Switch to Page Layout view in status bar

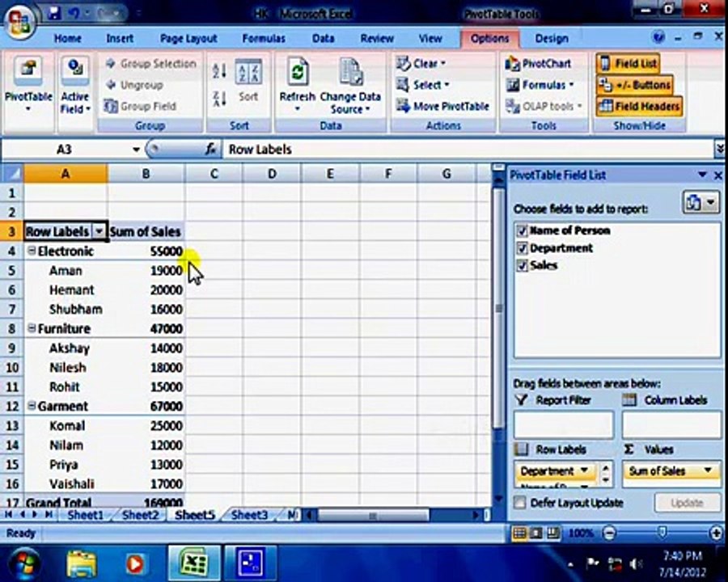tap(536, 533)
